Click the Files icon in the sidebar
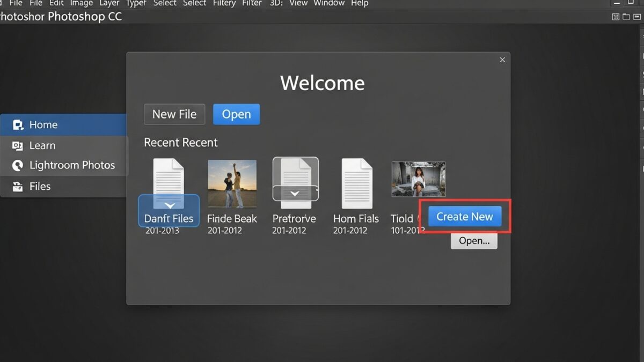Image resolution: width=644 pixels, height=362 pixels. [18, 187]
